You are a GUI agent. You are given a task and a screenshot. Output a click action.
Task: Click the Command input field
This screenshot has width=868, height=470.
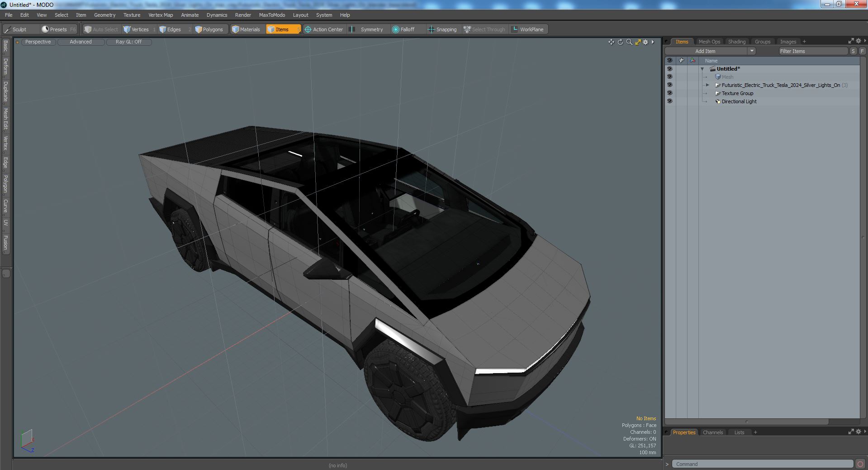click(x=762, y=464)
